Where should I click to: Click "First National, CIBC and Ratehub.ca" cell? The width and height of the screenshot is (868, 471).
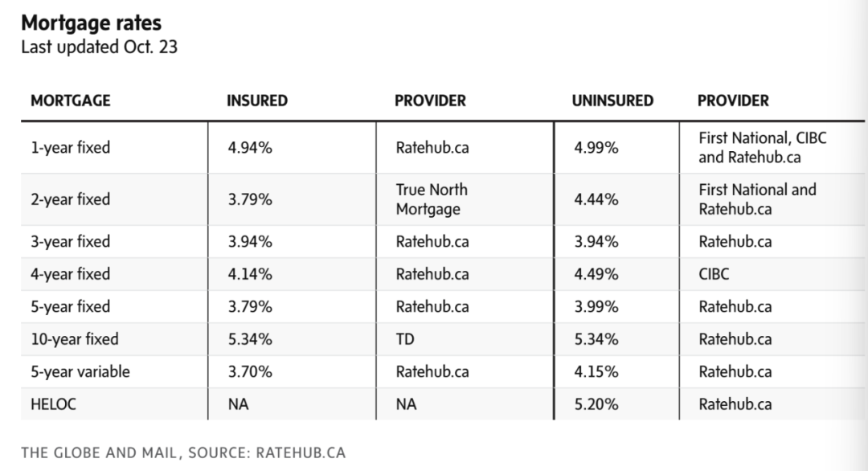[762, 148]
